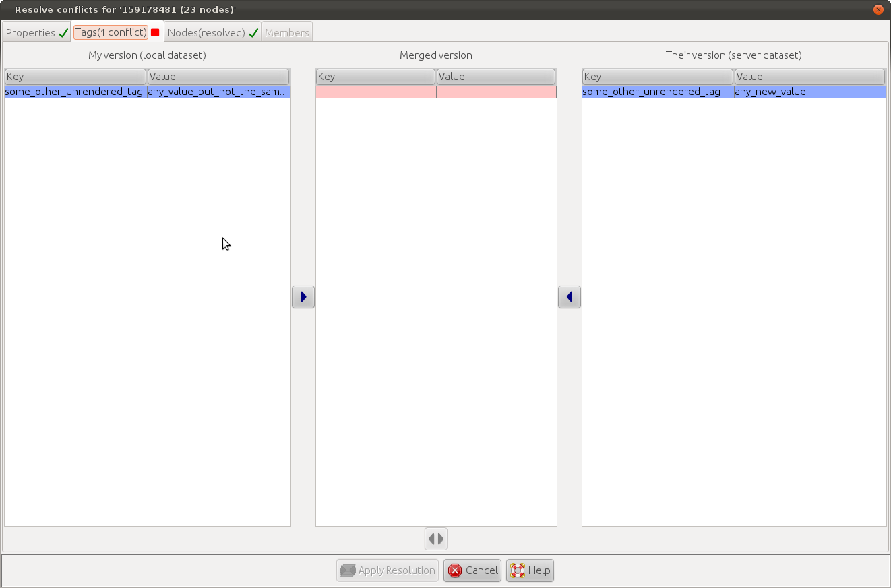Select the any_new_value cell in Their version
Screen dimensions: 891x588
tap(809, 92)
